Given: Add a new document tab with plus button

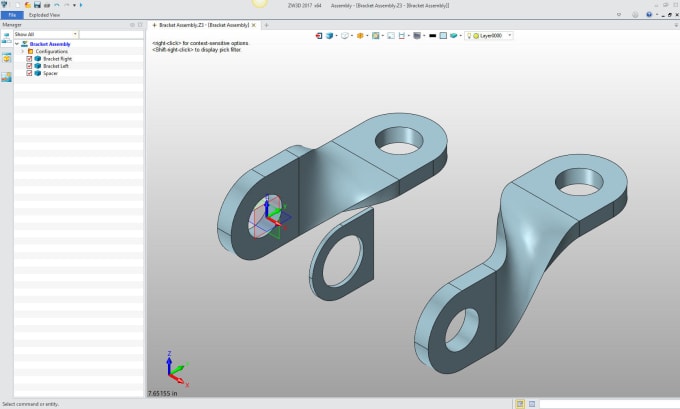Looking at the screenshot, I should [266, 25].
